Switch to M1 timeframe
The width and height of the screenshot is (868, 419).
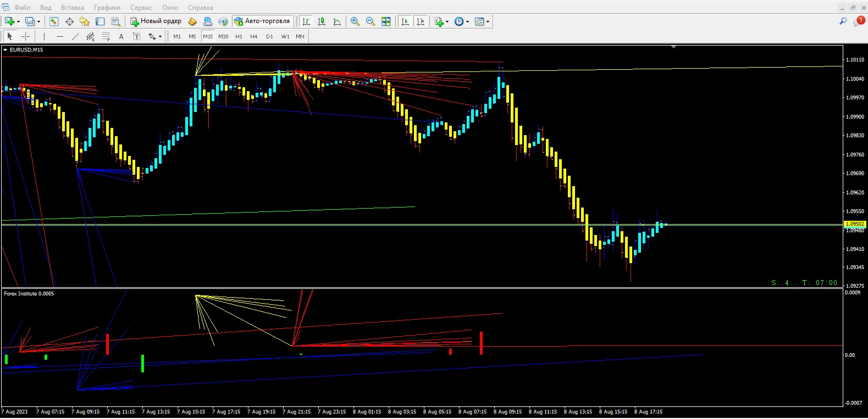point(177,37)
